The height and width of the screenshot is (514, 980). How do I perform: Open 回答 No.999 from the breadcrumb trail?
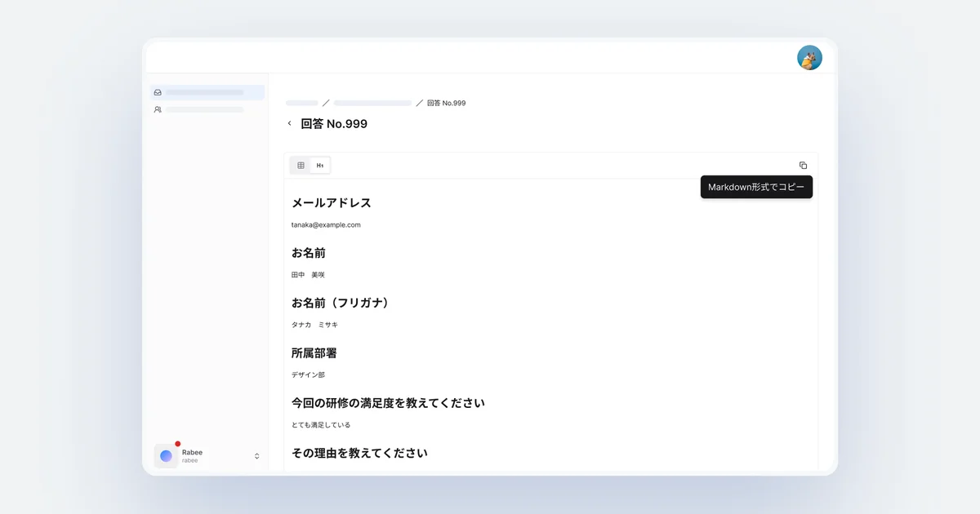pyautogui.click(x=444, y=103)
